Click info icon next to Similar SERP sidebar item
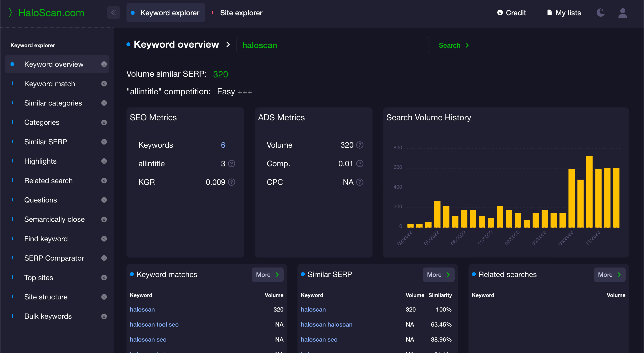 coord(104,142)
